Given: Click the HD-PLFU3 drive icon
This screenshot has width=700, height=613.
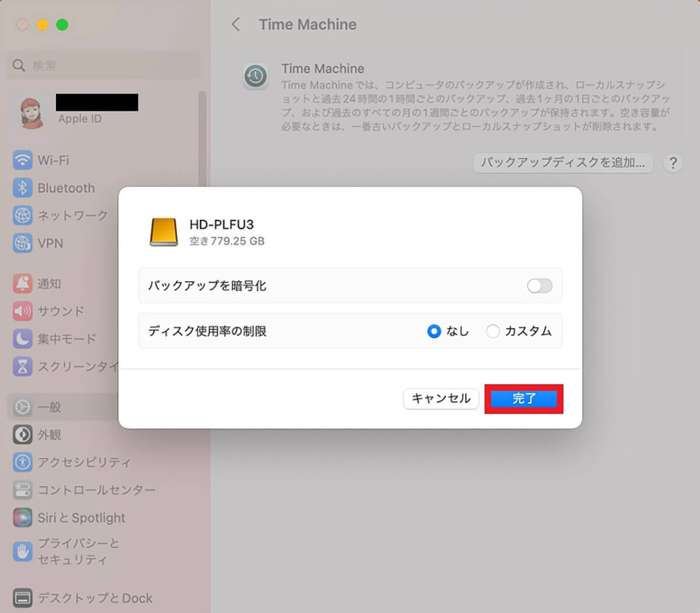Looking at the screenshot, I should click(164, 232).
